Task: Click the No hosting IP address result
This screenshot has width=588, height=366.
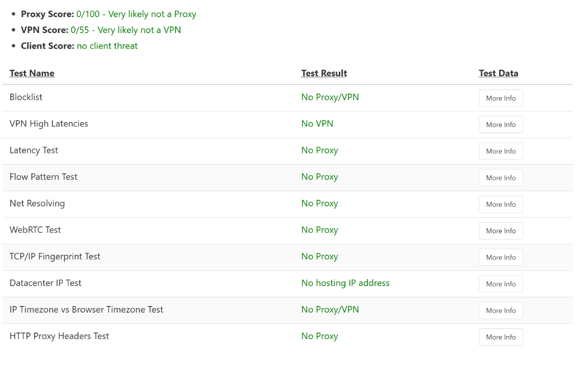Action: (x=345, y=283)
